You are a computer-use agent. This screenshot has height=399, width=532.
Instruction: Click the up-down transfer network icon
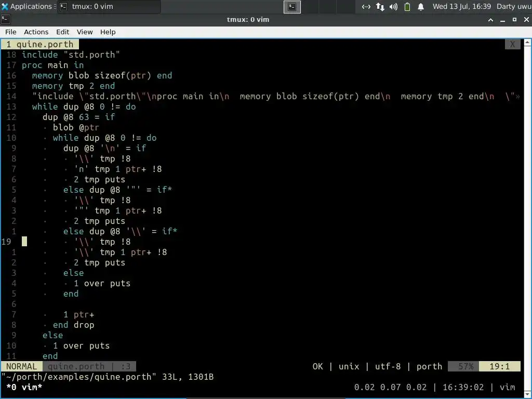(x=380, y=6)
